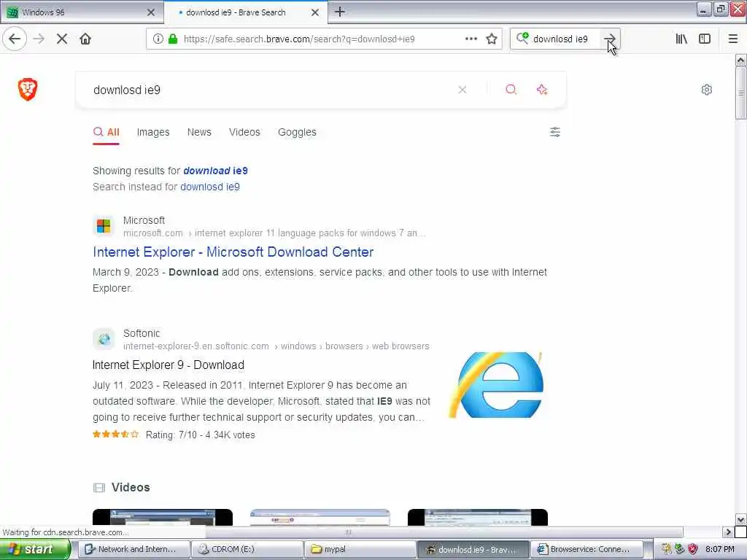Click the green padlock security icon
747x560 pixels.
click(x=173, y=39)
